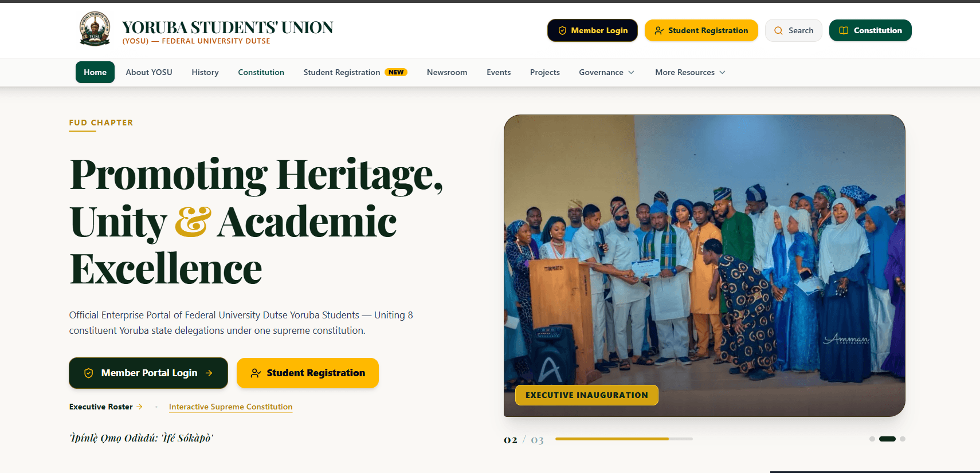
Task: Click the header Student Registration button
Action: click(x=701, y=30)
